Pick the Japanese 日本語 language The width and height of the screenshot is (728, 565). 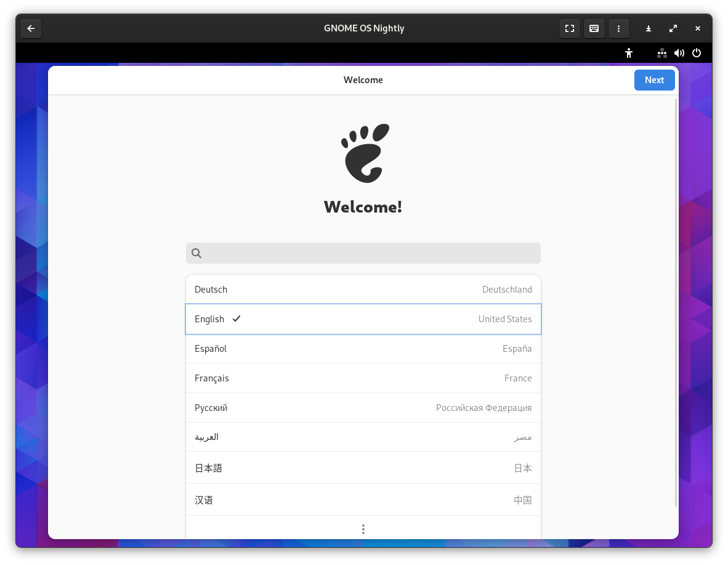(x=363, y=468)
